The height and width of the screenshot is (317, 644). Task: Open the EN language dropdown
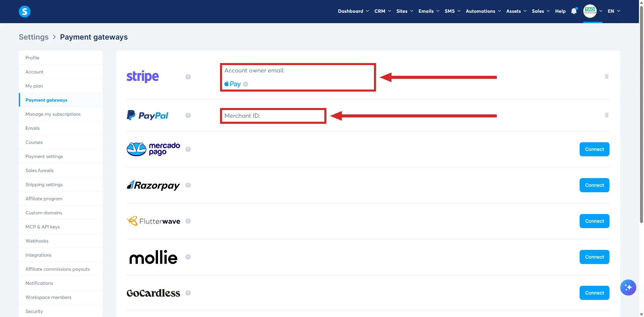(x=614, y=11)
